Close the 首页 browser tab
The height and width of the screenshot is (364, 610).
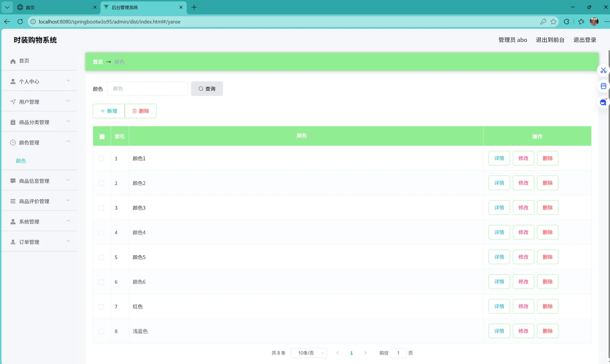click(x=95, y=7)
